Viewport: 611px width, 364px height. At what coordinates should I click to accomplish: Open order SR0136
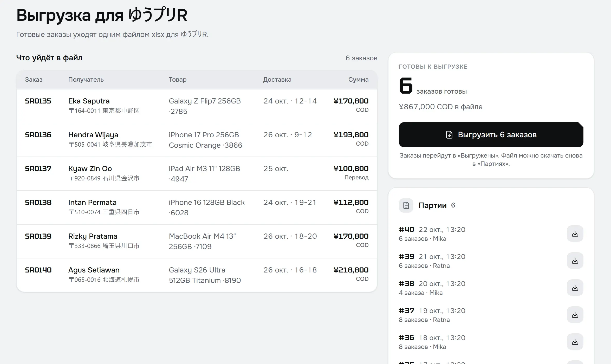[38, 135]
